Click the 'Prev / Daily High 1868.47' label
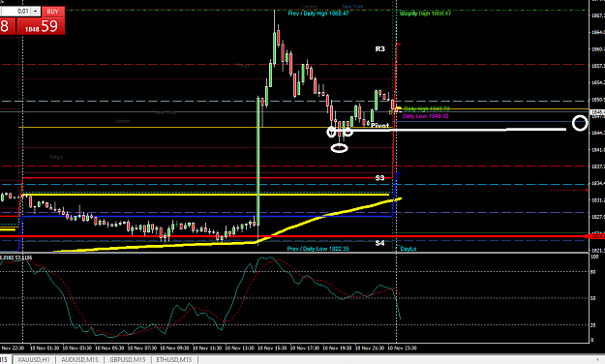Viewport: 605px width, 364px height. click(x=318, y=14)
